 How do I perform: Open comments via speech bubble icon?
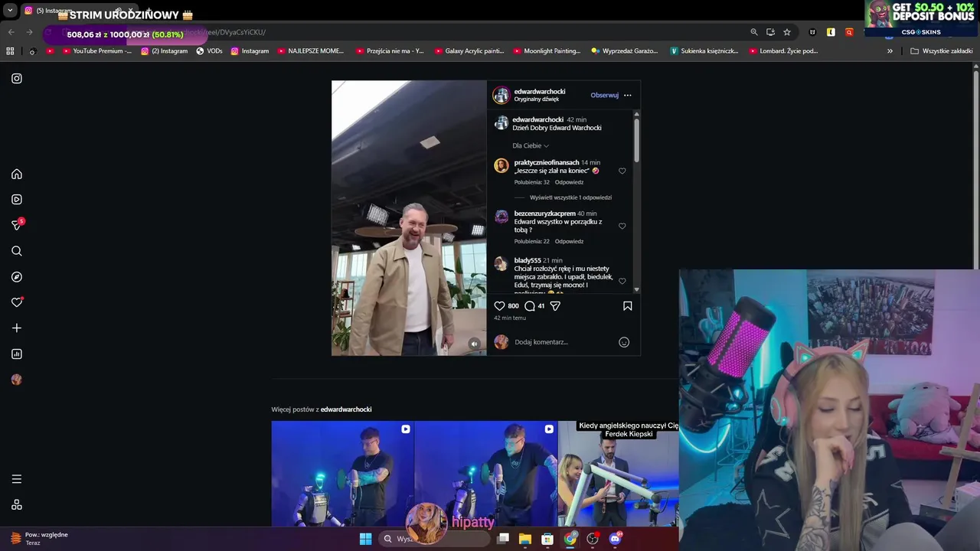pyautogui.click(x=529, y=306)
